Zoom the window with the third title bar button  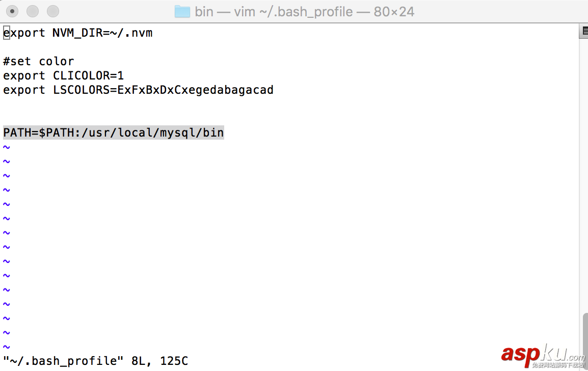pos(52,11)
